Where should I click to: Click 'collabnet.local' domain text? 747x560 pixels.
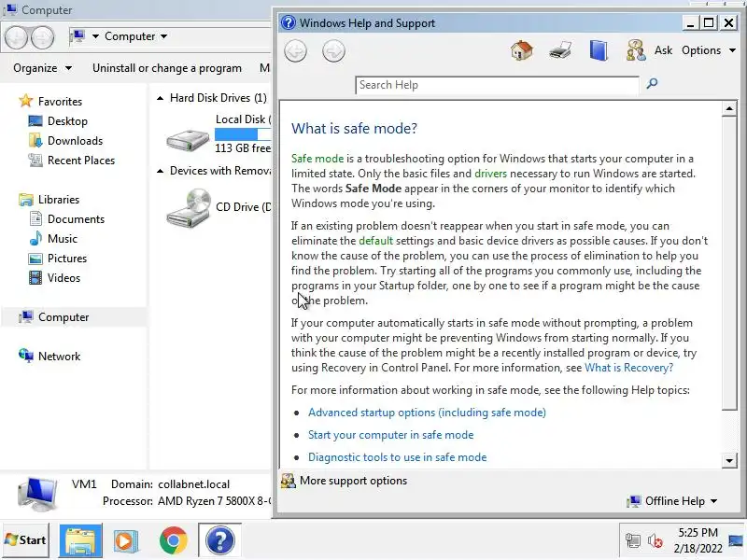[x=193, y=484]
